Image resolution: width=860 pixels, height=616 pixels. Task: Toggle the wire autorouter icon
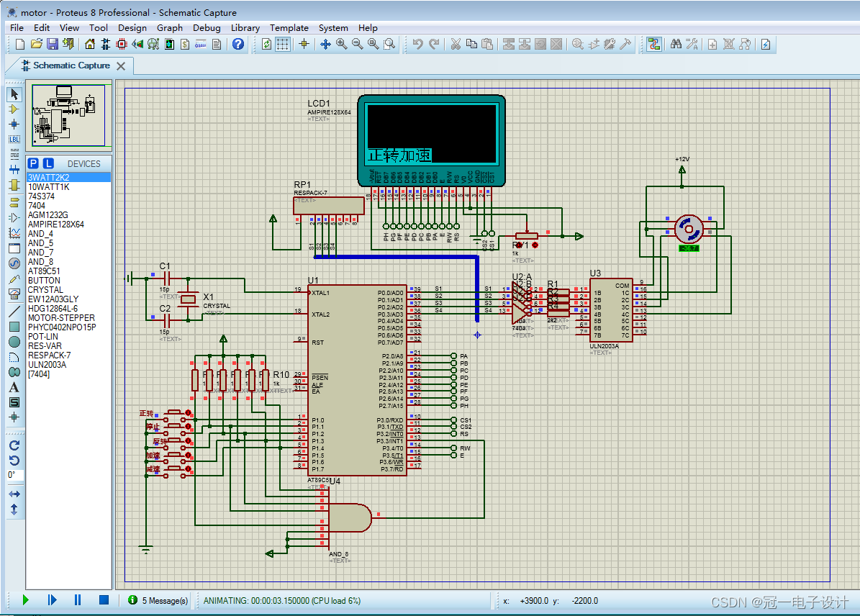653,44
